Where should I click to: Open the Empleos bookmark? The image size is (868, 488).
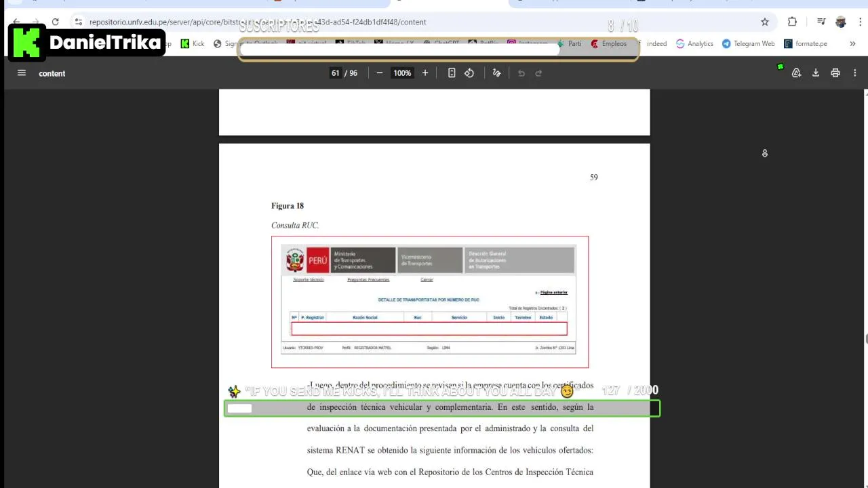tap(608, 43)
